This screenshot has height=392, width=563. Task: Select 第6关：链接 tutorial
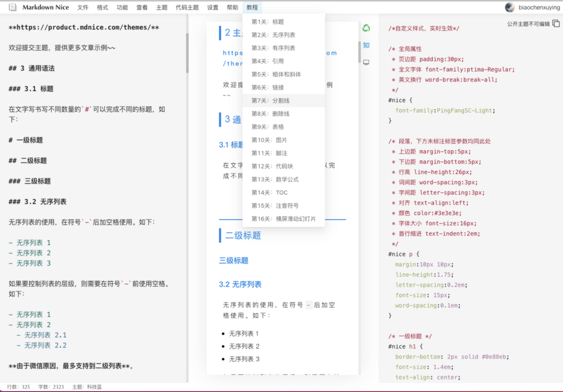point(284,87)
